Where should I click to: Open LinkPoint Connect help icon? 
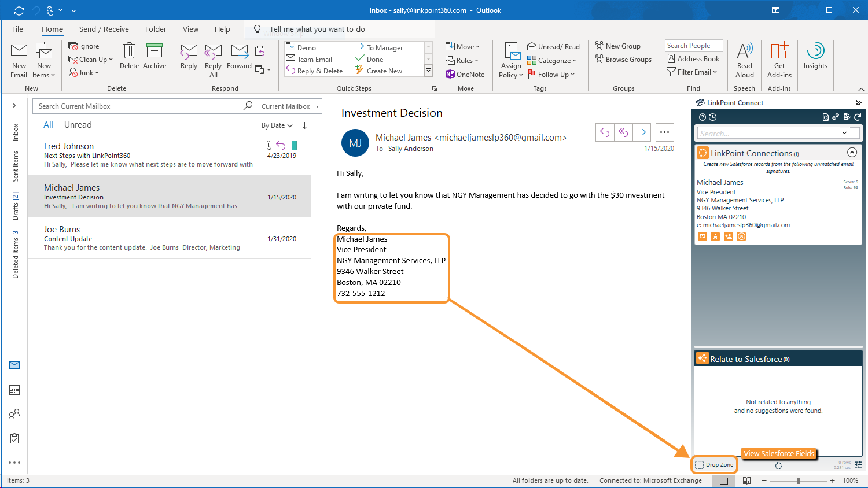(703, 117)
